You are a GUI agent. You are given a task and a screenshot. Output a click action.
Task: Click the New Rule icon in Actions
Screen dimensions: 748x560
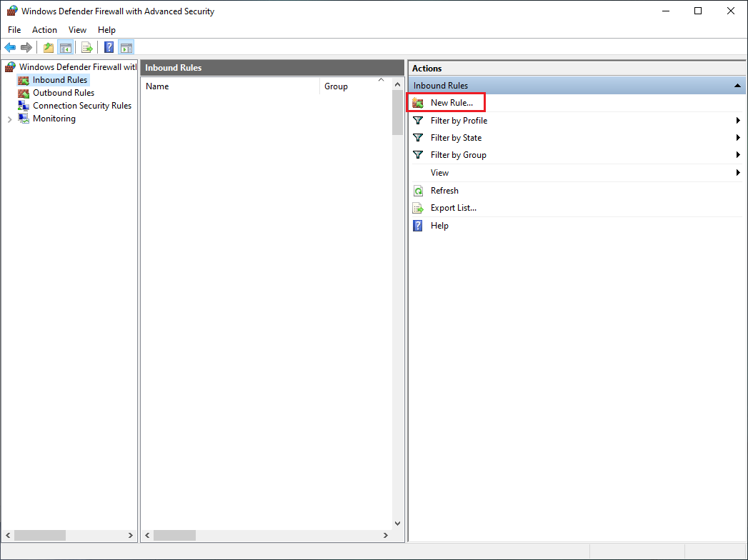pyautogui.click(x=418, y=103)
